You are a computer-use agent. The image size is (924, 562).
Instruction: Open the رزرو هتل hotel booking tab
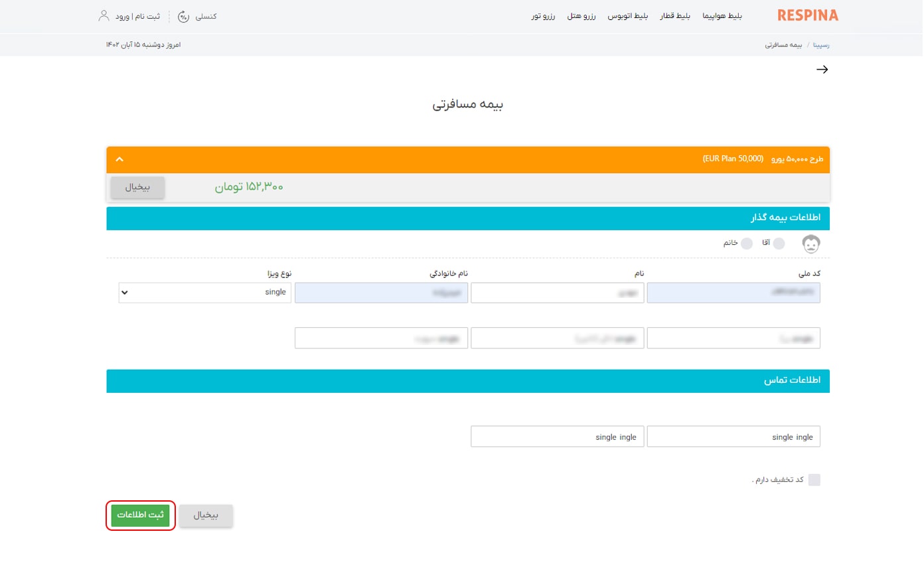click(x=582, y=15)
